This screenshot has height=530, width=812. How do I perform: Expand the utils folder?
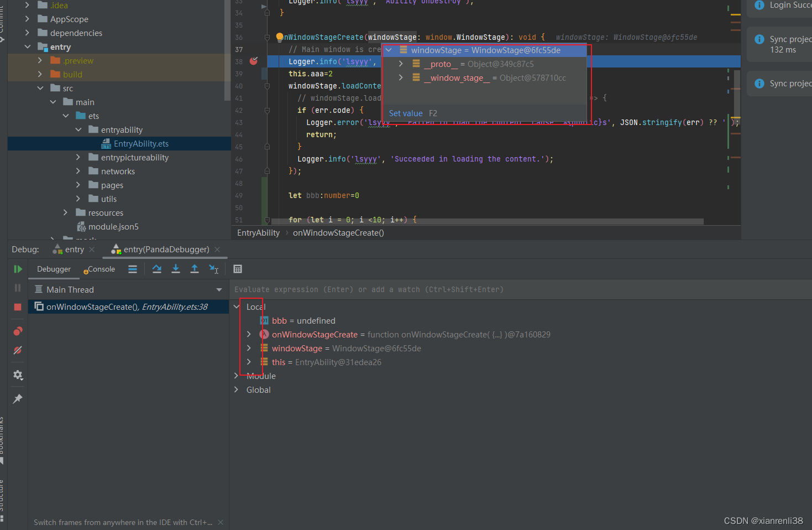(x=78, y=199)
